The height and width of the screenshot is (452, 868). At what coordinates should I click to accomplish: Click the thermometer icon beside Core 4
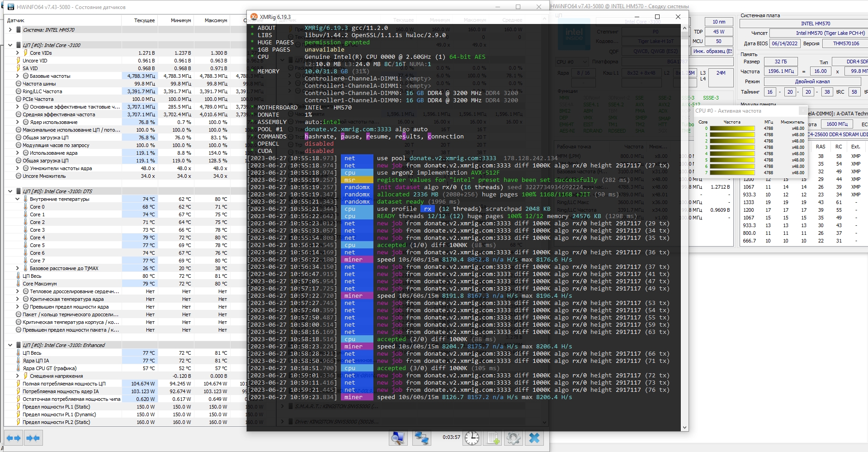[26, 238]
